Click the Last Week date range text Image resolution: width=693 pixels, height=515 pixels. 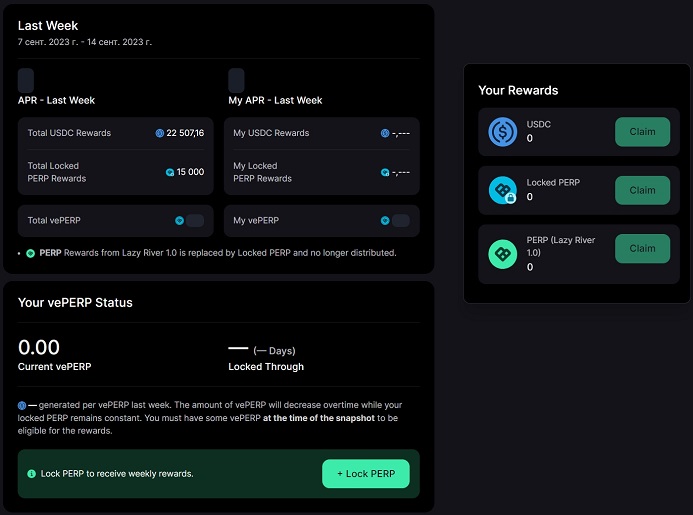85,42
